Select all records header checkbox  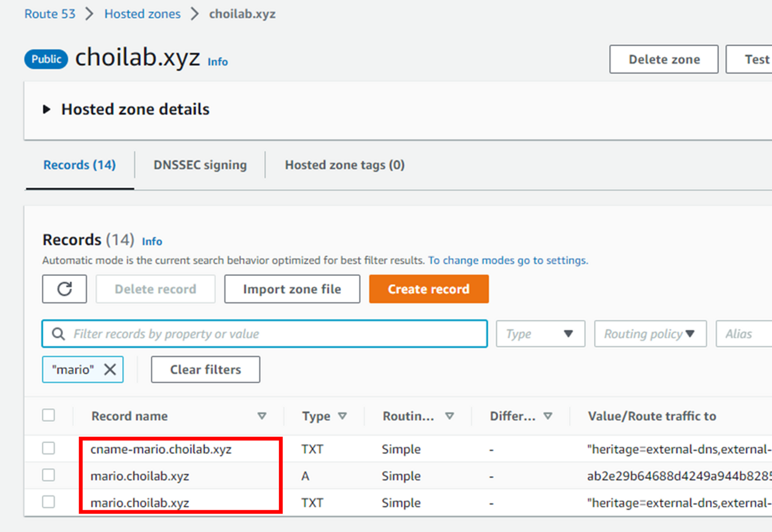pos(49,415)
